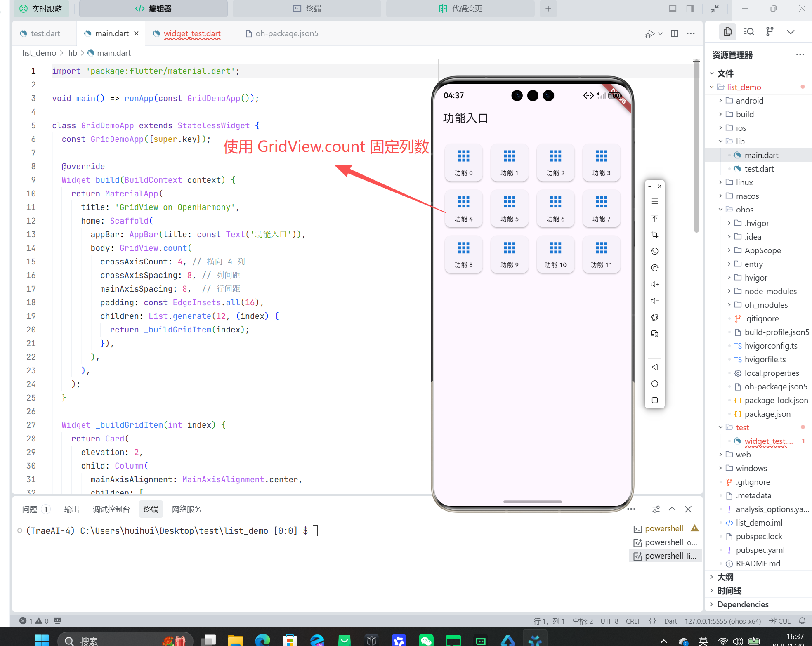
Task: Open the source control branch icon
Action: coord(770,32)
